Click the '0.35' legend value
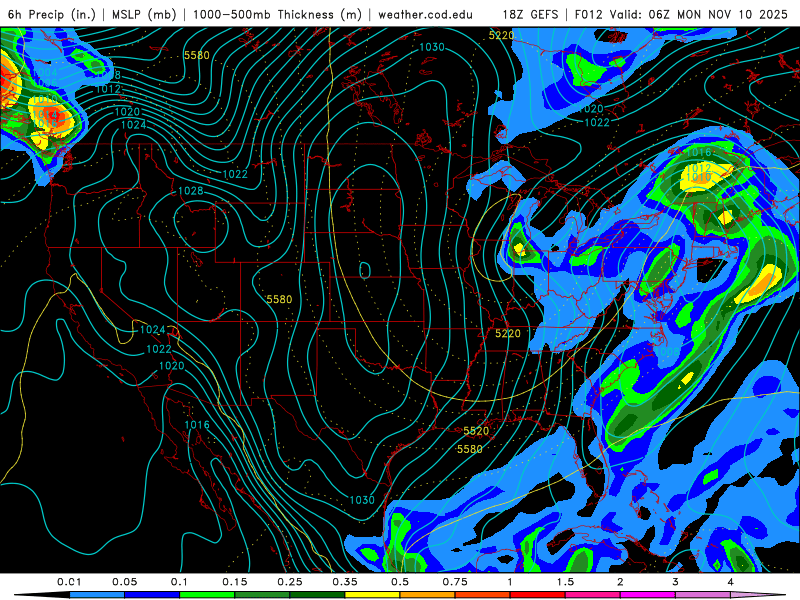Image resolution: width=800 pixels, height=600 pixels. [345, 582]
